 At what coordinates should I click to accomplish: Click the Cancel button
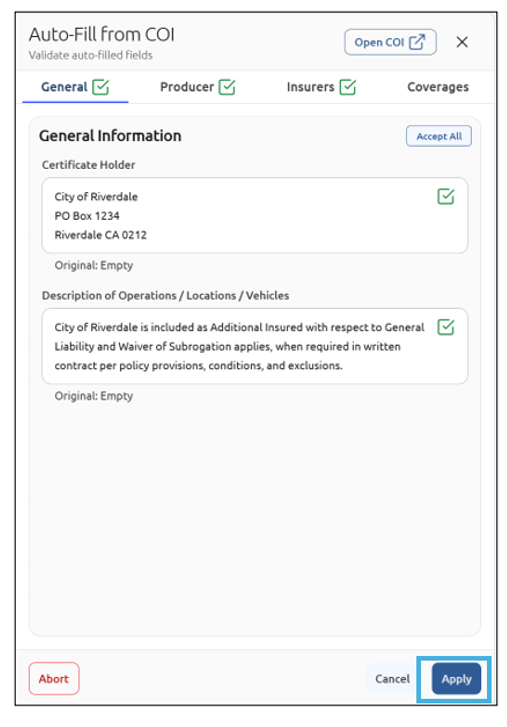coord(393,679)
